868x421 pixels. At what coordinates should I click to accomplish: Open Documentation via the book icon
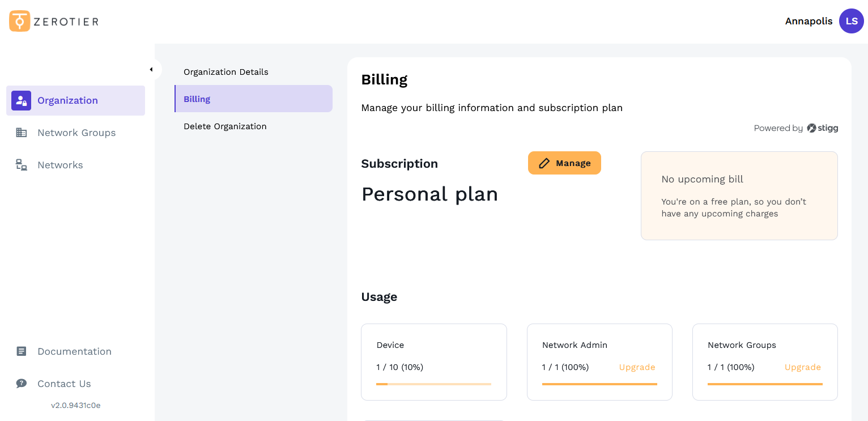click(21, 351)
